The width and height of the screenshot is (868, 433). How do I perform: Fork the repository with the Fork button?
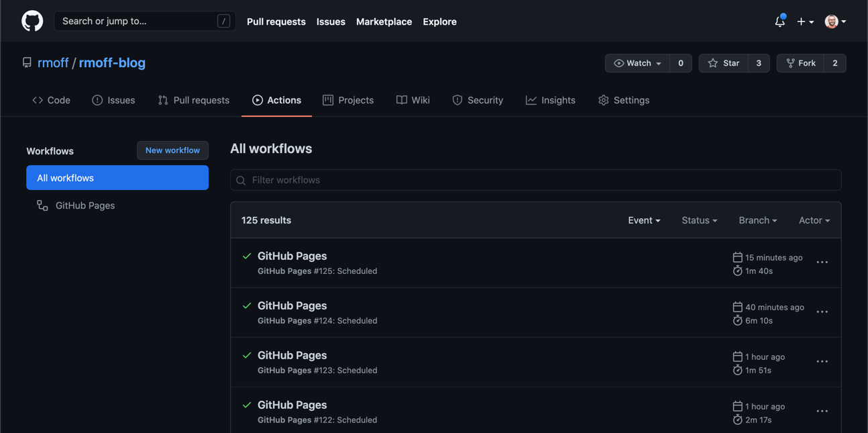pyautogui.click(x=801, y=63)
